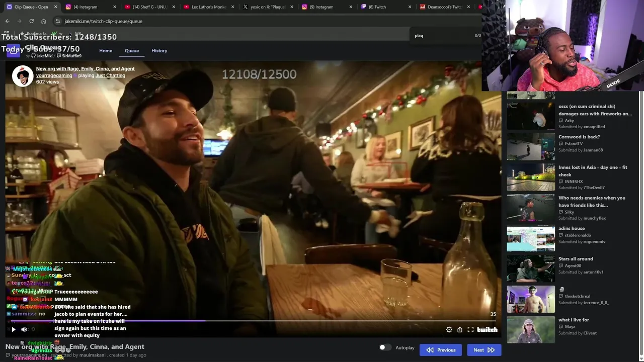Viewport: 644px width, 362px height.
Task: Open the History navigation tab
Action: tap(159, 51)
